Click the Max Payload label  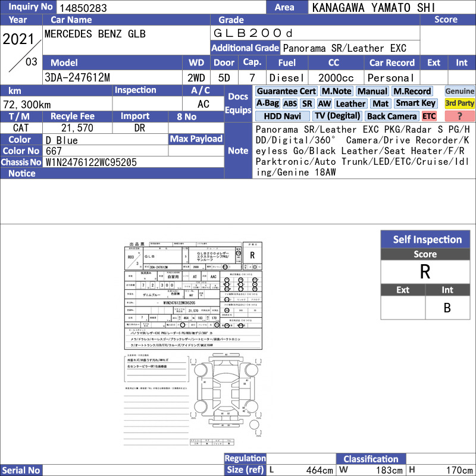pyautogui.click(x=196, y=139)
